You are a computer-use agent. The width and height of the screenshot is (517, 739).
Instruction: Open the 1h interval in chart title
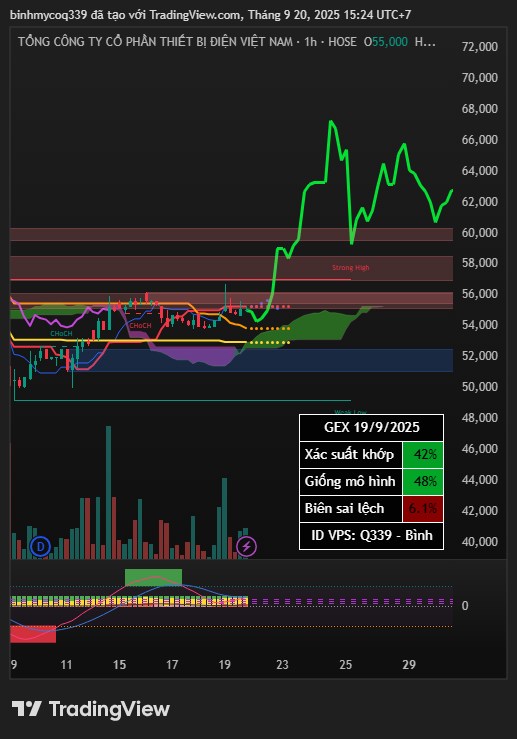311,42
